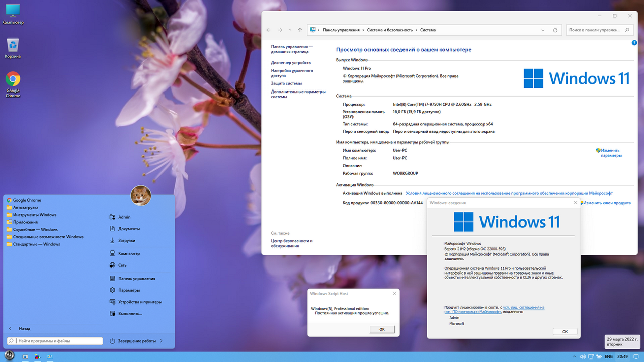Screen dimensions: 644x362
Task: Click the volume icon in system tray
Action: 583,356
